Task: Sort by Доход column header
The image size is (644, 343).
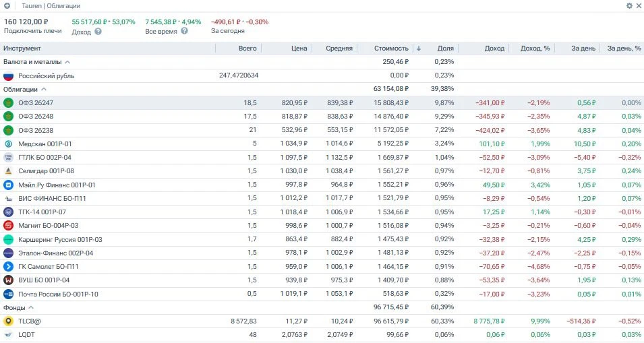Action: point(494,48)
